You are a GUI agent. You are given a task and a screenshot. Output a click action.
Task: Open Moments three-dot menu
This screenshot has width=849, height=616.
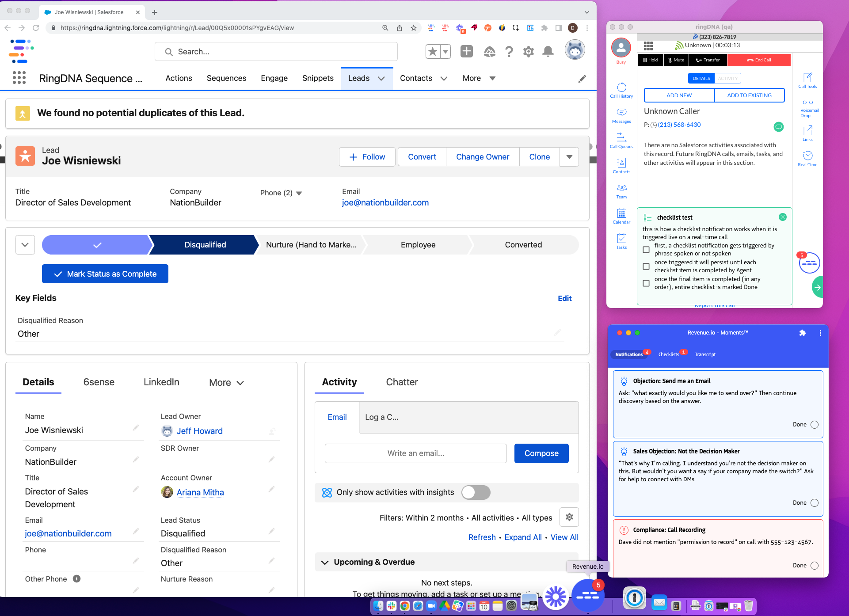[820, 333]
